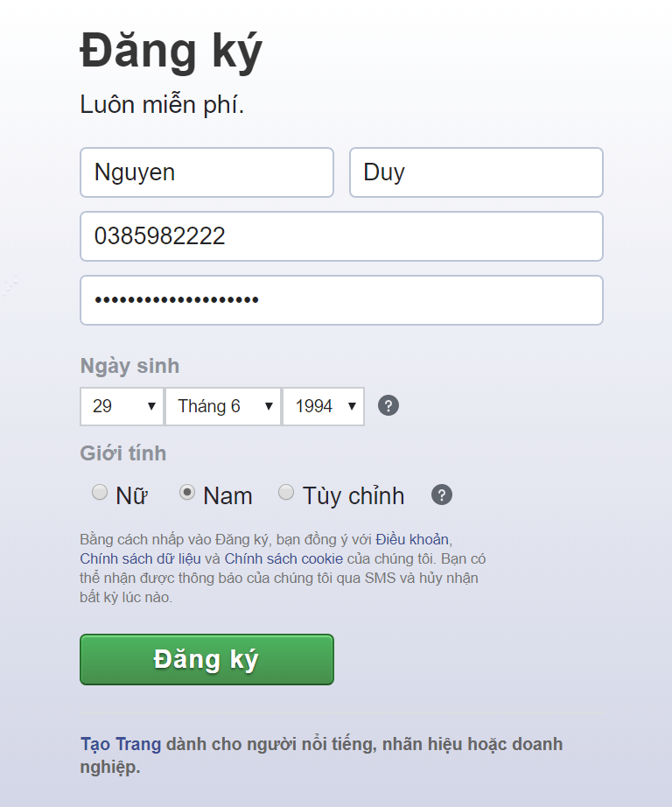Click the birthday help question mark icon
The height and width of the screenshot is (807, 672).
(x=388, y=405)
